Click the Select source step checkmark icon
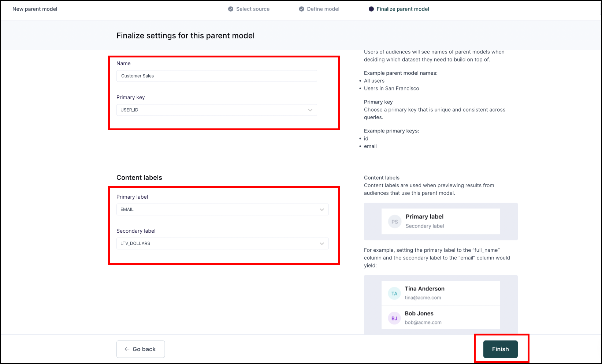 pos(230,9)
